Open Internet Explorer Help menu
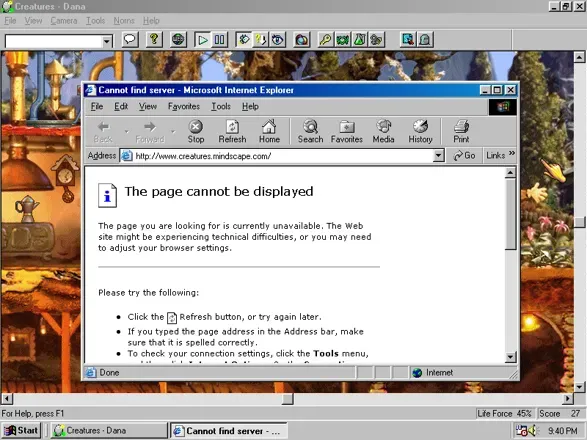Image resolution: width=587 pixels, height=440 pixels. click(x=250, y=106)
